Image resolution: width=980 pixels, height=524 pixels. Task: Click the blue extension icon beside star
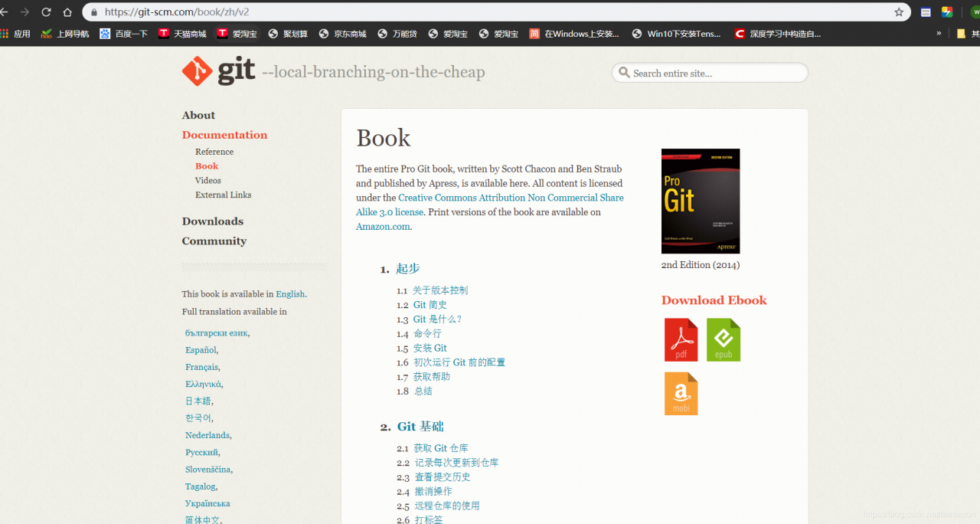tap(926, 12)
